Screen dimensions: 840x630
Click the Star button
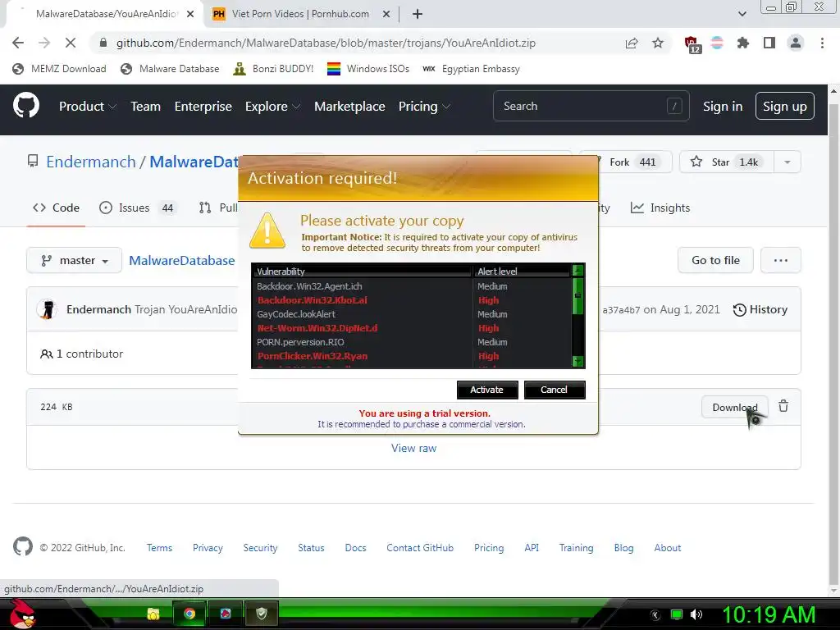click(727, 162)
